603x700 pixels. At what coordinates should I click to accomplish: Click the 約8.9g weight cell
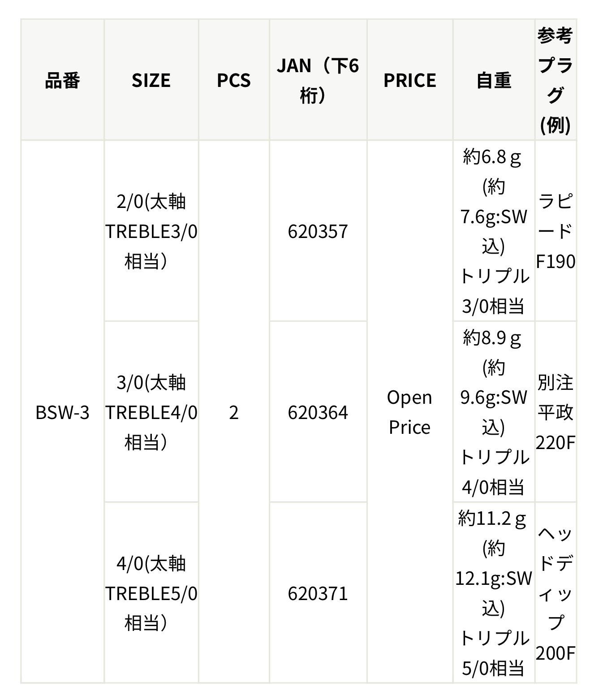pyautogui.click(x=494, y=412)
